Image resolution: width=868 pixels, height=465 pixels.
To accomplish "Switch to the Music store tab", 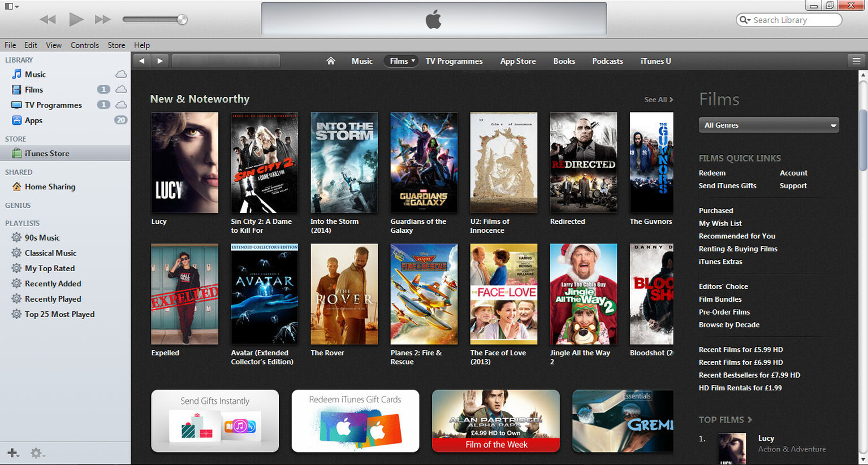I will (362, 61).
